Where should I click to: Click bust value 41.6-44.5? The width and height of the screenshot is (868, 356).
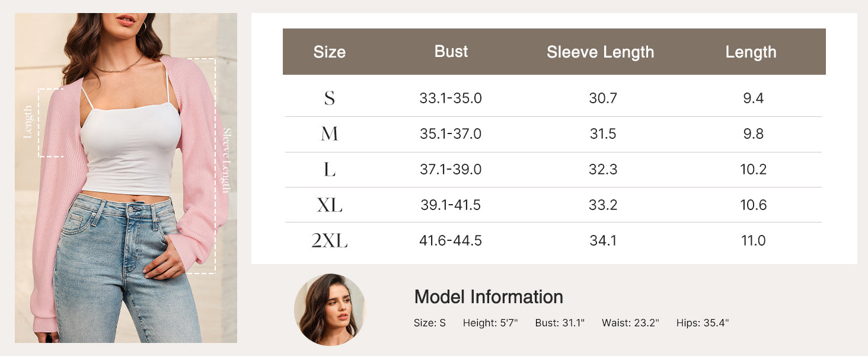[451, 240]
